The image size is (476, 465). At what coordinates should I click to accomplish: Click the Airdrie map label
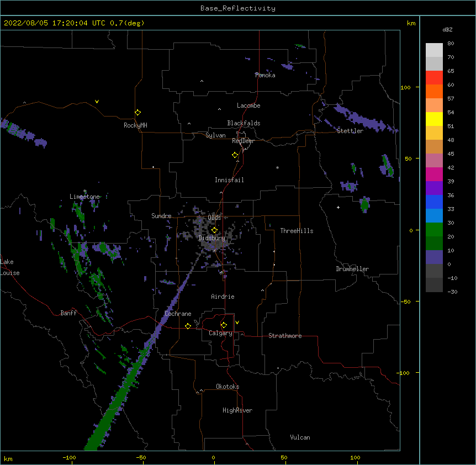(x=223, y=297)
